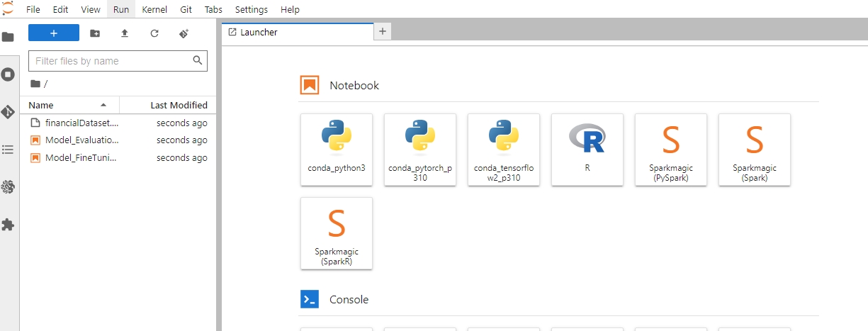
Task: Launch a conda_python3 notebook
Action: pyautogui.click(x=337, y=150)
